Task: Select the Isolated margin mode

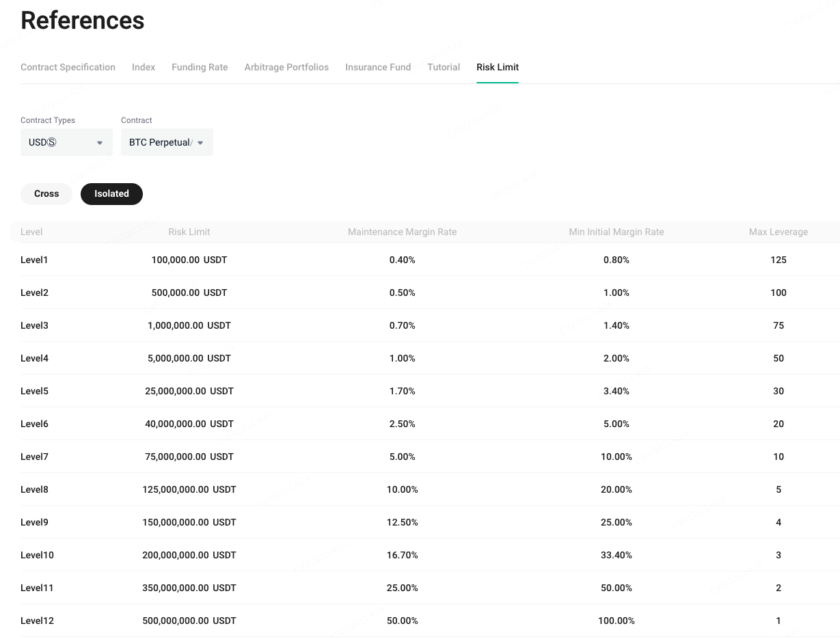Action: 111,193
